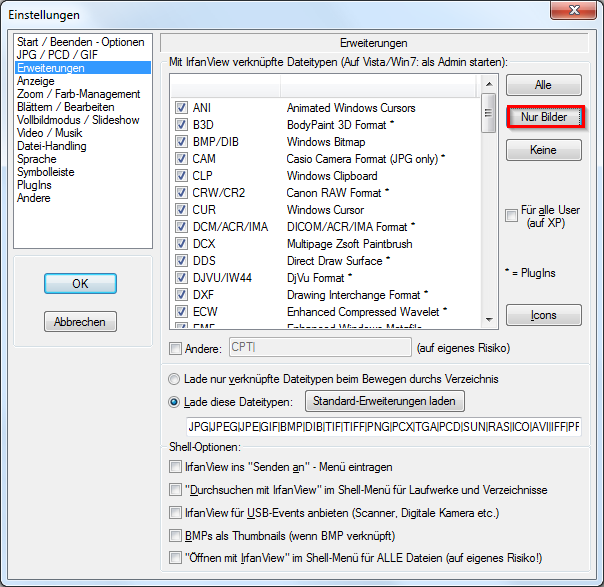
Task: Uncheck the CLP file type checkbox
Action: pyautogui.click(x=181, y=175)
